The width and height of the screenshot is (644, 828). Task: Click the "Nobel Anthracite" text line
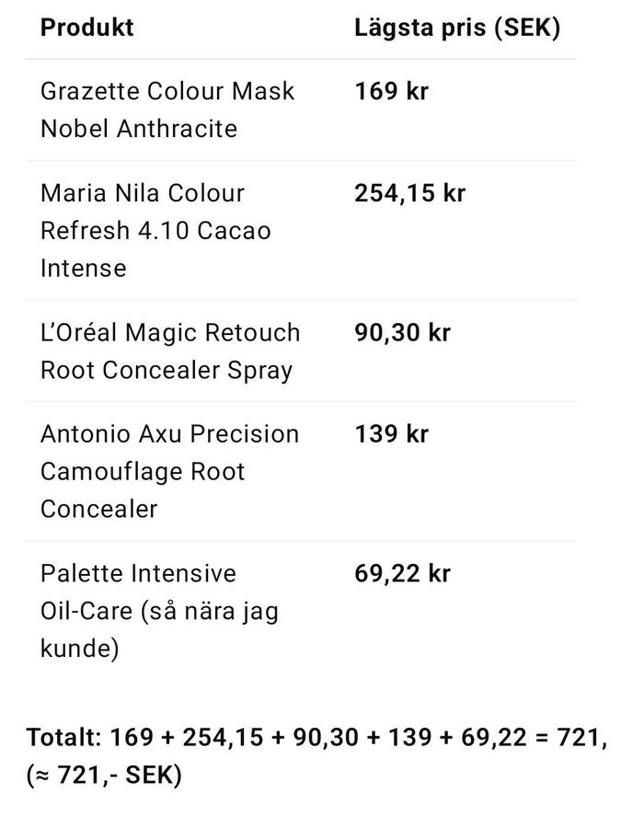pyautogui.click(x=138, y=129)
